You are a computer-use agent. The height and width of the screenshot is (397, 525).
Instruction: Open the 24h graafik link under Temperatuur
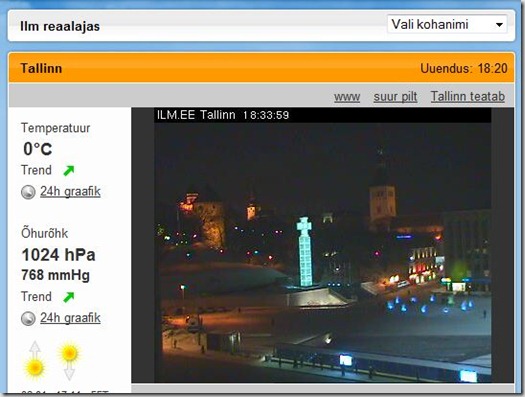coord(70,191)
